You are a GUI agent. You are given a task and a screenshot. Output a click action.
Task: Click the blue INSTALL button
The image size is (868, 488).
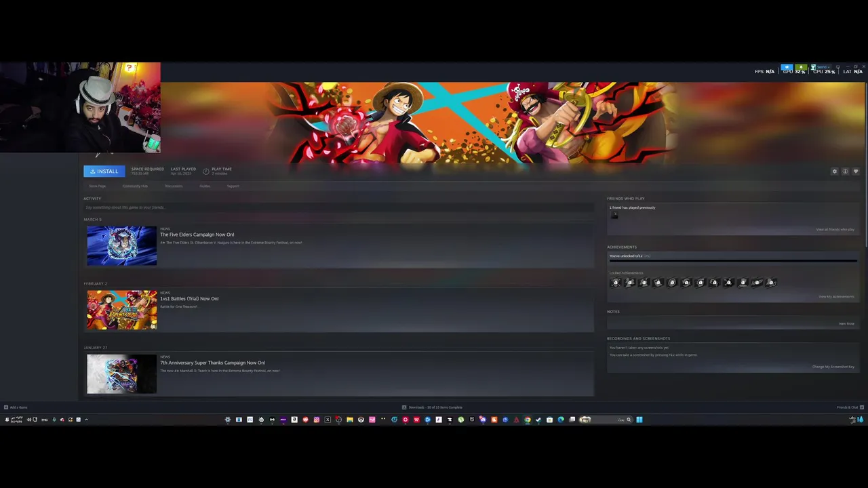pyautogui.click(x=104, y=171)
